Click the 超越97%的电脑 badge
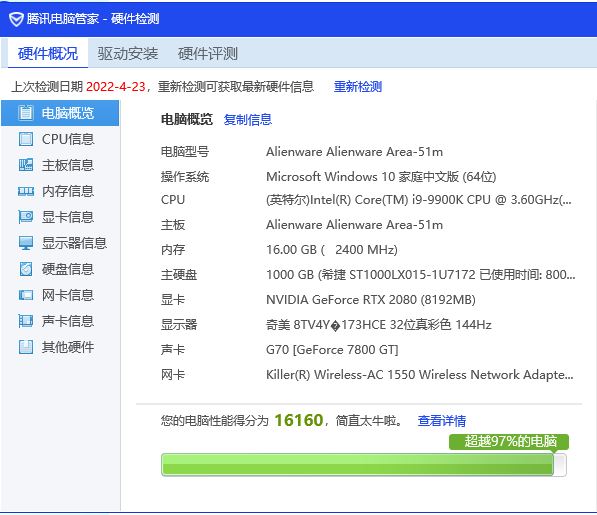Image resolution: width=597 pixels, height=515 pixels. click(x=509, y=442)
